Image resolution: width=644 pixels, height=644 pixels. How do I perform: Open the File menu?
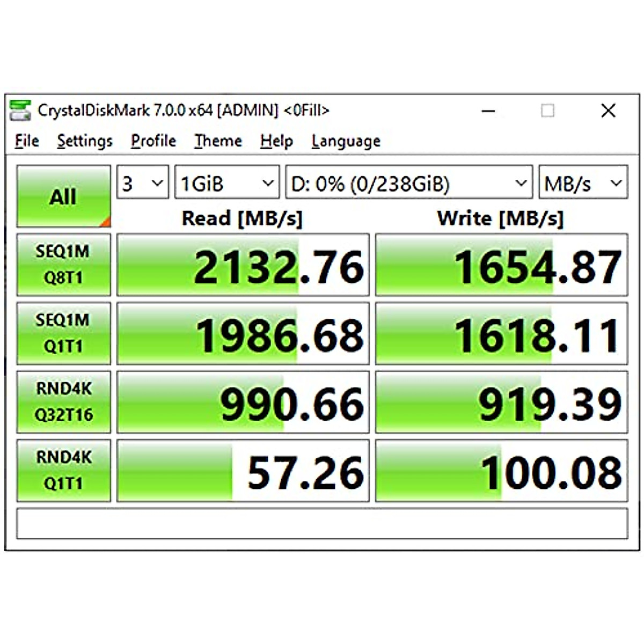[27, 141]
